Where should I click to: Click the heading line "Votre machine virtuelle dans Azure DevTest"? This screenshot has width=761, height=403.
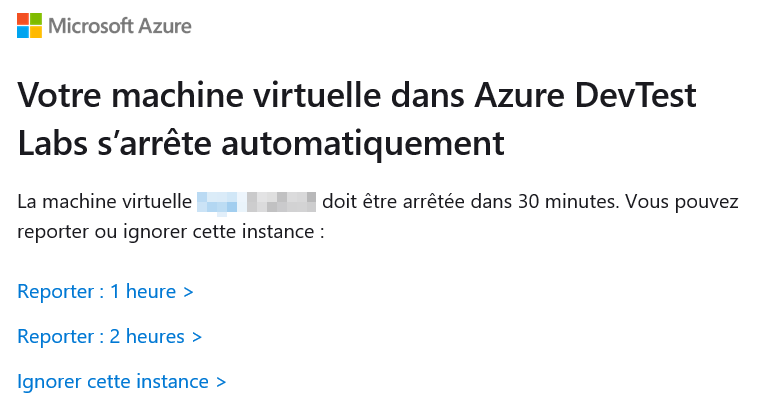[357, 98]
